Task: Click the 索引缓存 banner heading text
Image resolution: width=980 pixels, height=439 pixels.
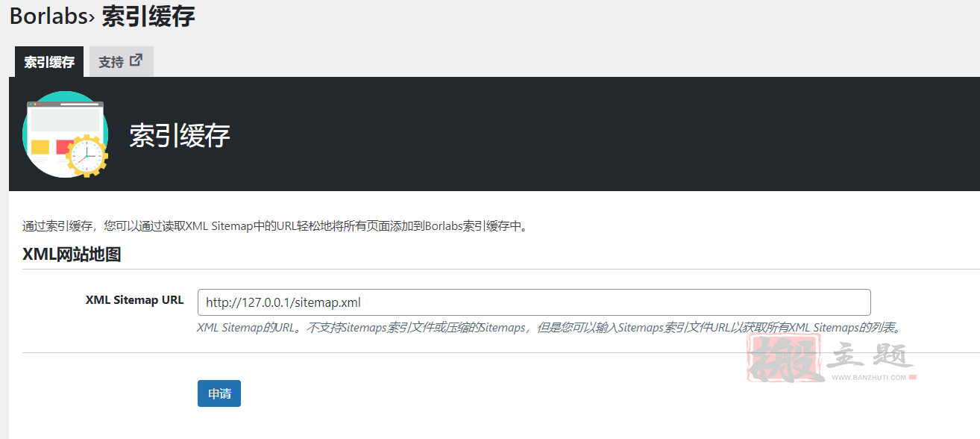Action: click(x=180, y=135)
